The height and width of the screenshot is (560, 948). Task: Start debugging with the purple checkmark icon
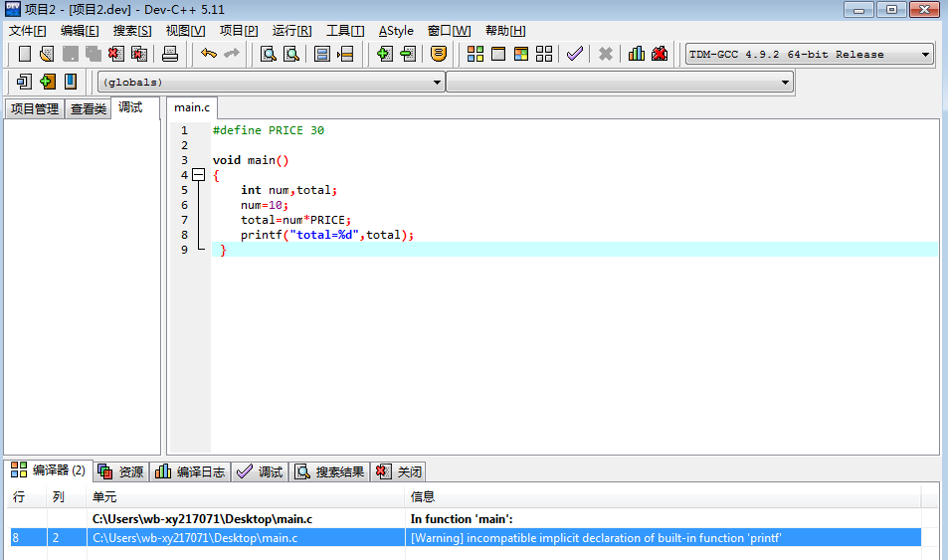click(574, 54)
